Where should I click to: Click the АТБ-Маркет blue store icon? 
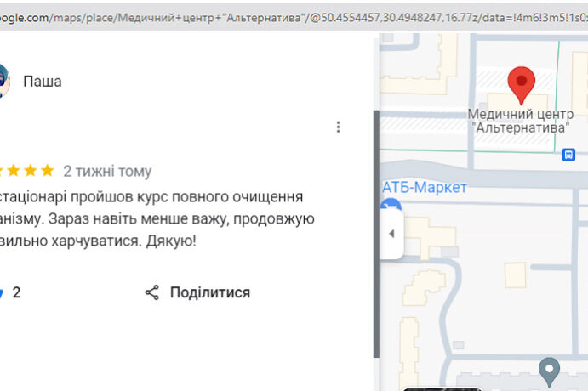point(390,205)
